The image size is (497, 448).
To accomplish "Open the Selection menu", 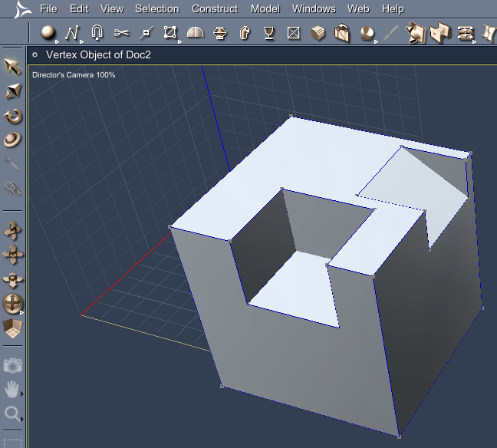I will click(x=156, y=9).
